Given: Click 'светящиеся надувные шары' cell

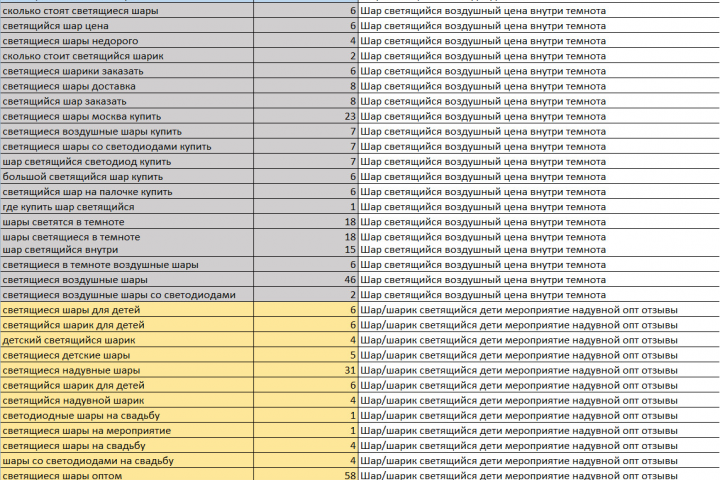Looking at the screenshot, I should pos(127,371).
